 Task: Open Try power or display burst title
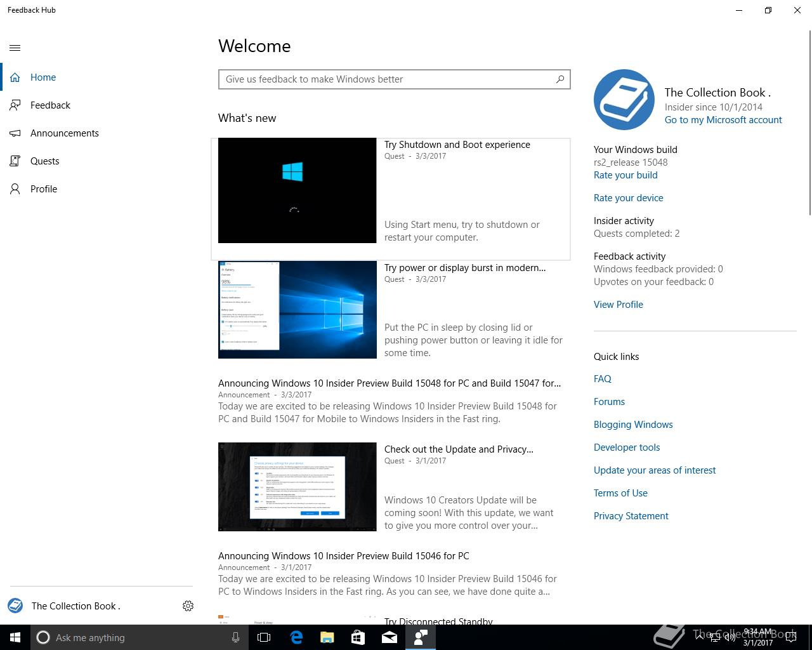[x=465, y=268]
